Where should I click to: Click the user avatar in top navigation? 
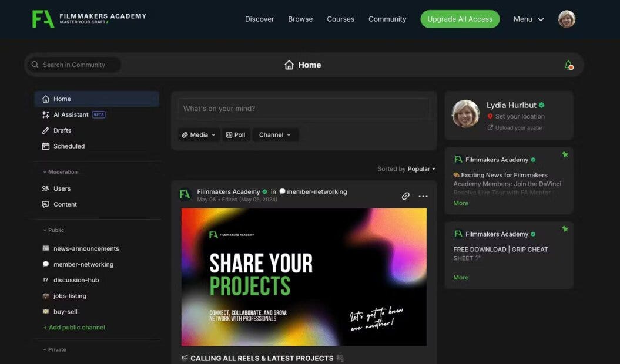pos(566,19)
